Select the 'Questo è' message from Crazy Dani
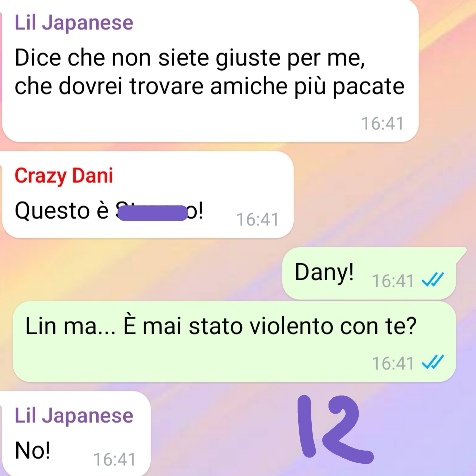476x476 pixels. [148, 195]
